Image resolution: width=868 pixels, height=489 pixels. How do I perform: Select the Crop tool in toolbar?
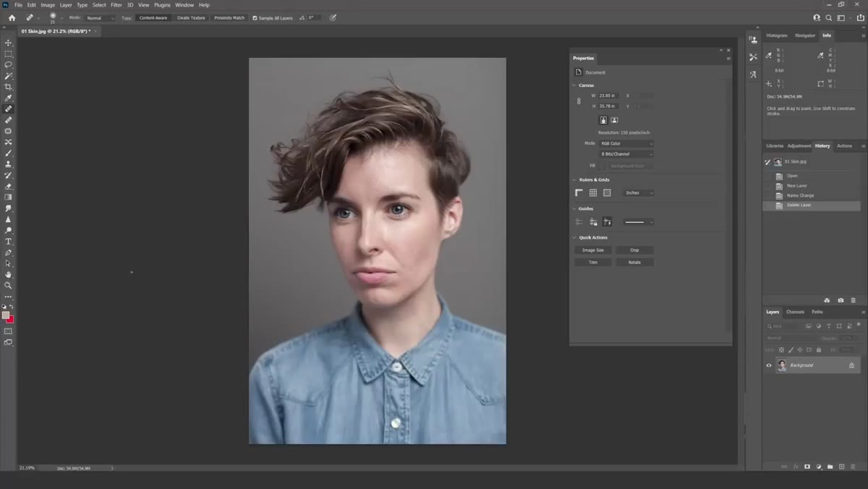click(x=9, y=87)
